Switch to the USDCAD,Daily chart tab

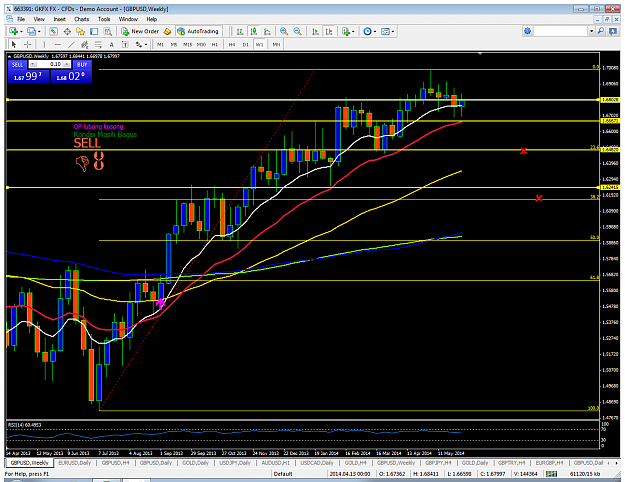317,463
